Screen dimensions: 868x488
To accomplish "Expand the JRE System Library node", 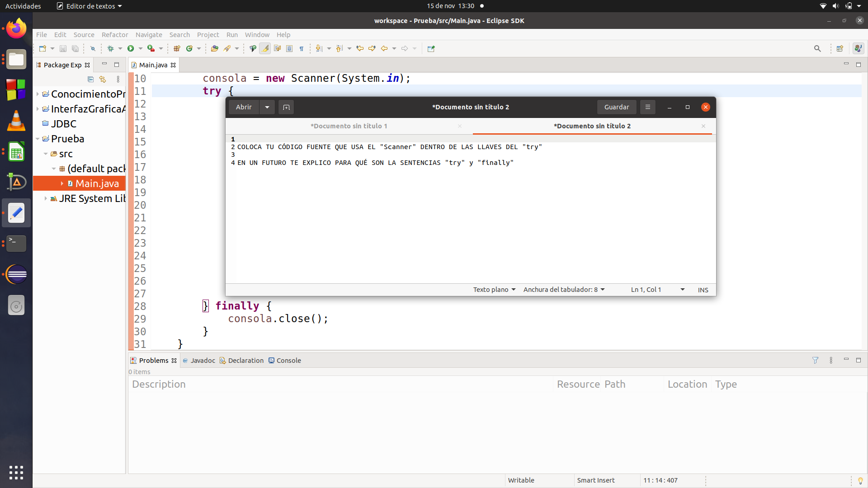I will click(x=46, y=199).
